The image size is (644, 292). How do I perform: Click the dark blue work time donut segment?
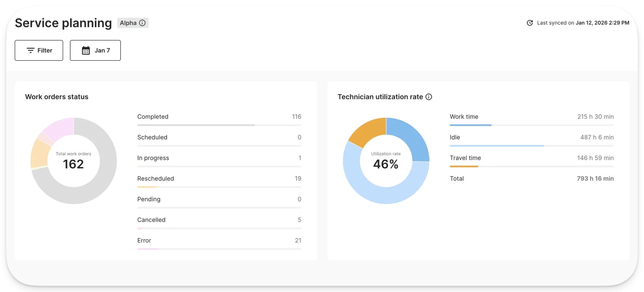408,138
